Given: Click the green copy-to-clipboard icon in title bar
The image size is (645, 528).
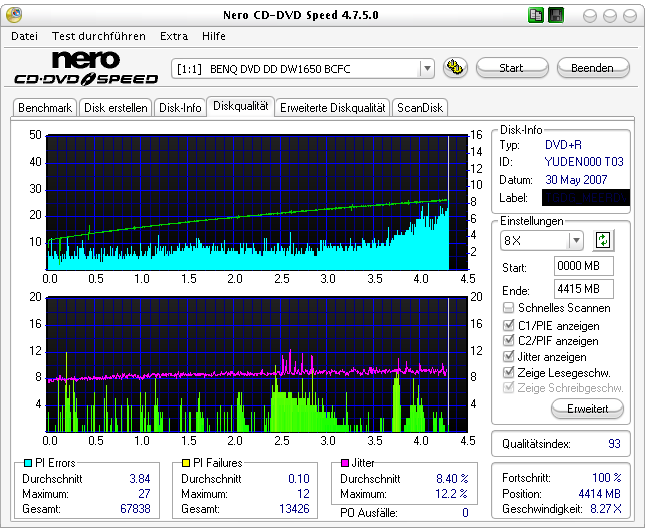Looking at the screenshot, I should click(536, 15).
